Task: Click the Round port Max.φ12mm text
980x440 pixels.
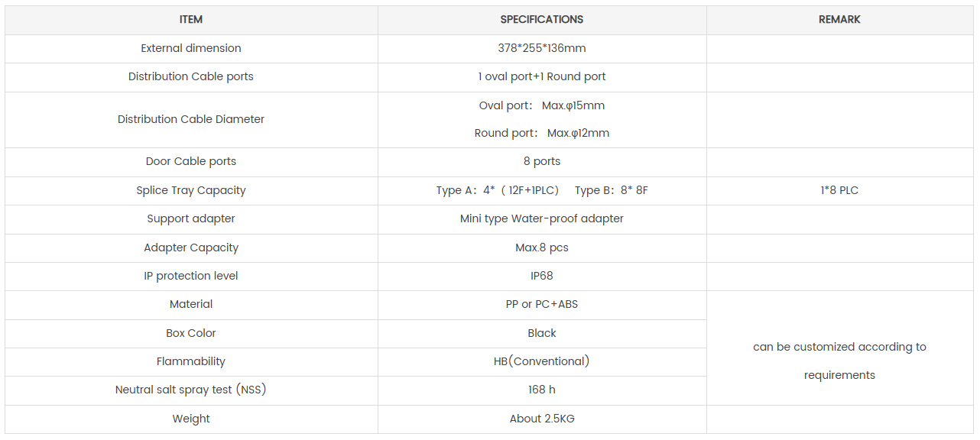Action: pyautogui.click(x=542, y=133)
